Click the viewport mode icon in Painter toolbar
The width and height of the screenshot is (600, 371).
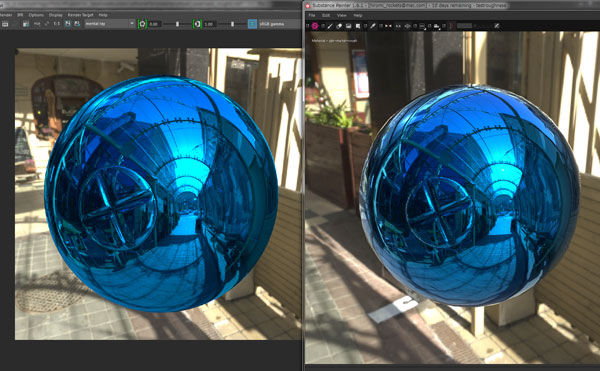pos(422,26)
